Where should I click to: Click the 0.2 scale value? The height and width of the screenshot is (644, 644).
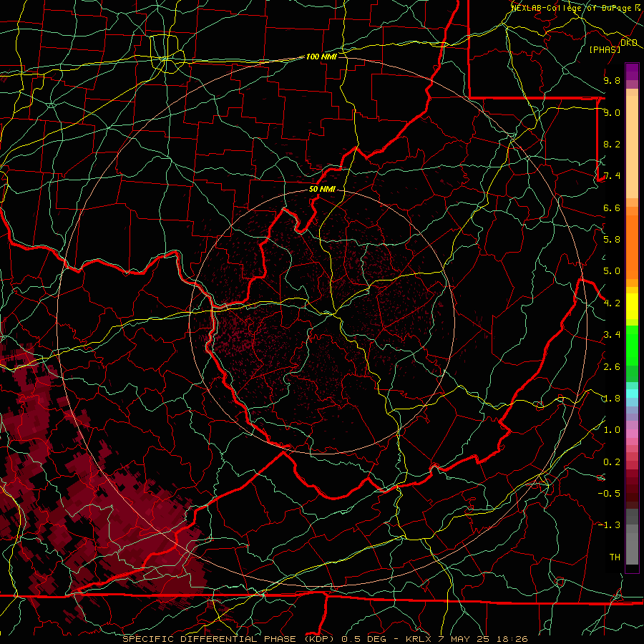pos(612,462)
